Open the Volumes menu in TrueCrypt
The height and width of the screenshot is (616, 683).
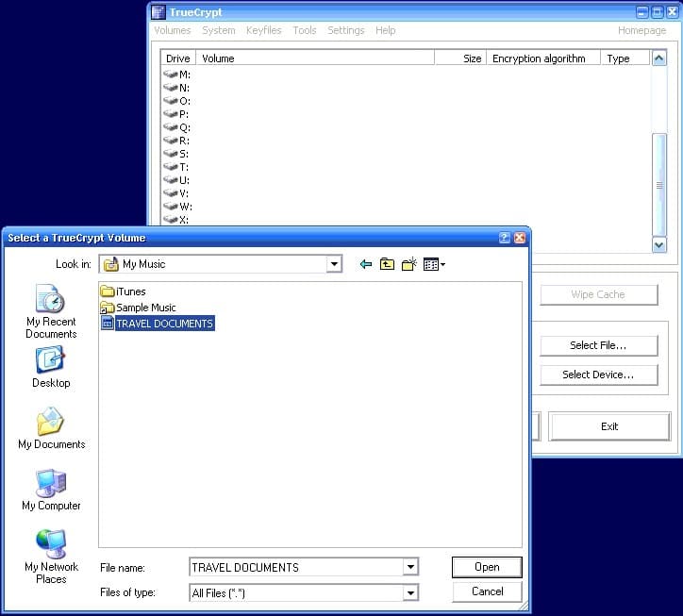(x=173, y=30)
